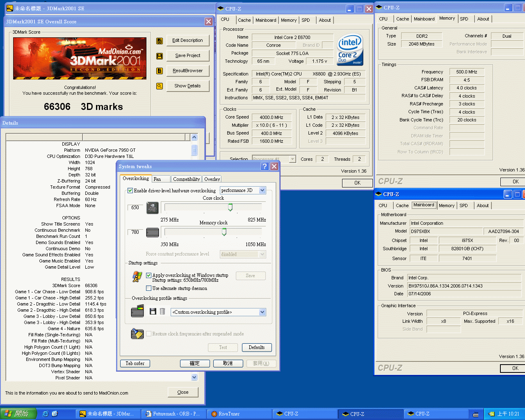The height and width of the screenshot is (420, 525).
Task: Click the 3DMark2001 banner image
Action: 80,58
